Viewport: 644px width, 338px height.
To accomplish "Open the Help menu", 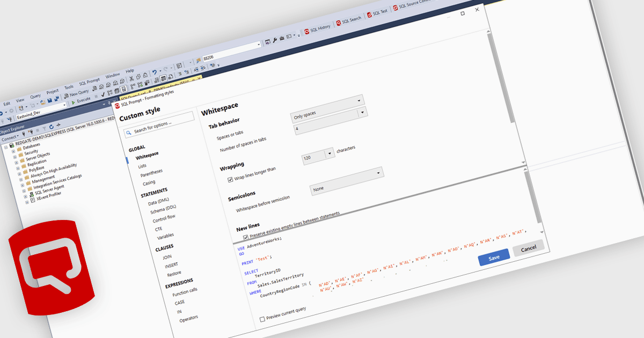I will tap(130, 71).
